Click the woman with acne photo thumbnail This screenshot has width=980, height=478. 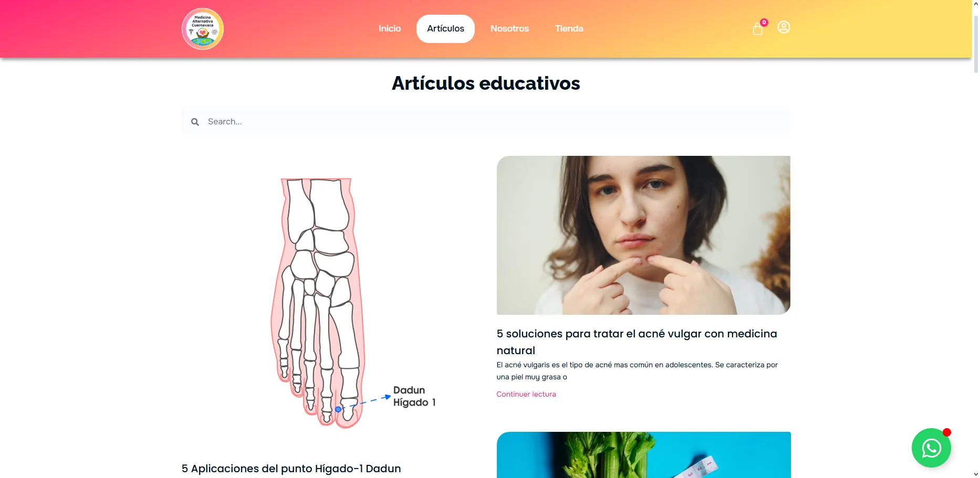(643, 235)
